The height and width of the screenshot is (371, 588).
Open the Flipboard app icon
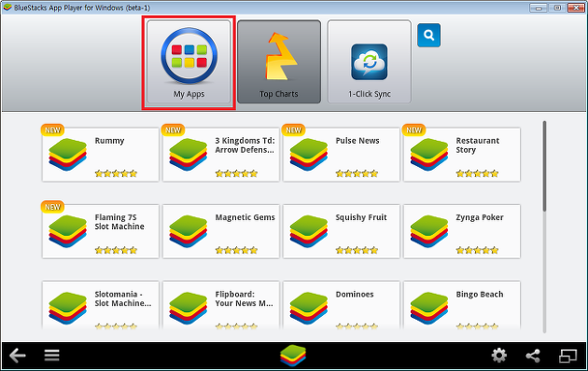tap(188, 309)
